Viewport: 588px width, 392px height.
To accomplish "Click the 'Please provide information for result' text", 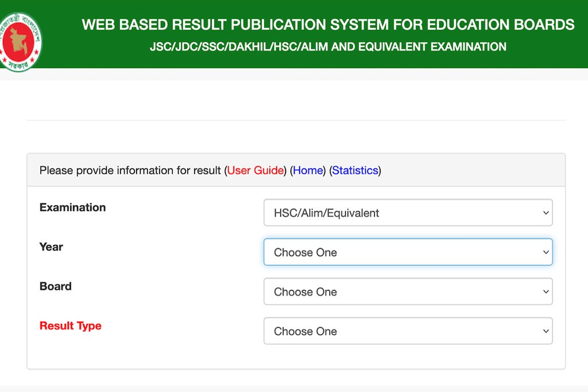I will pyautogui.click(x=130, y=170).
